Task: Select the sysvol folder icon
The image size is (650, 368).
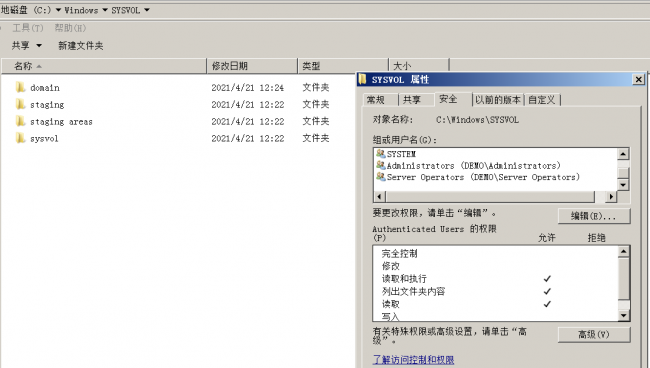Action: (x=20, y=138)
